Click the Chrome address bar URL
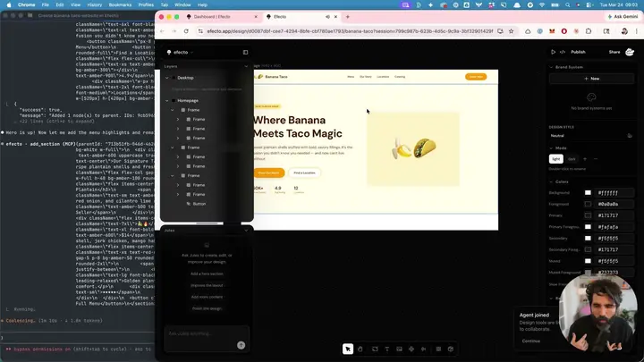The width and height of the screenshot is (644, 362). [x=350, y=31]
